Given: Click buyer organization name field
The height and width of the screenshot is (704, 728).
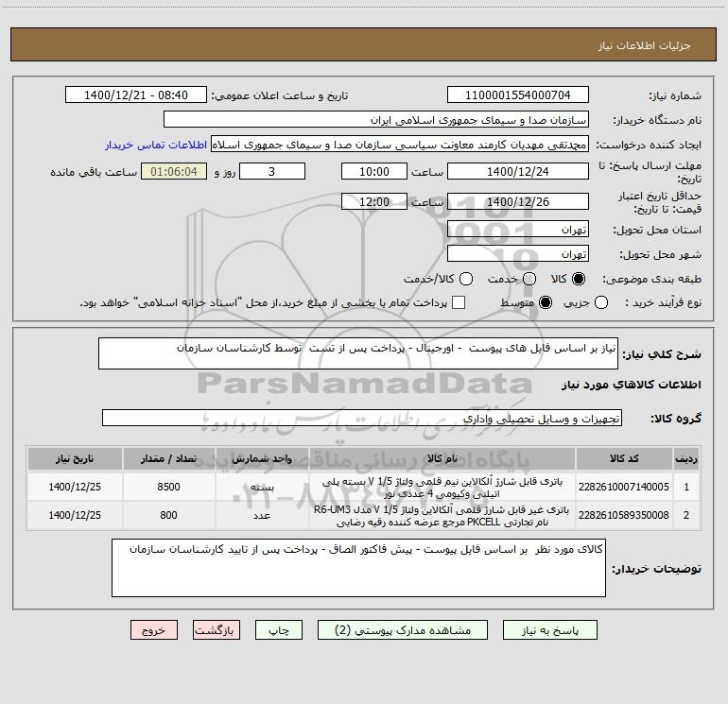Looking at the screenshot, I should pyautogui.click(x=376, y=120).
